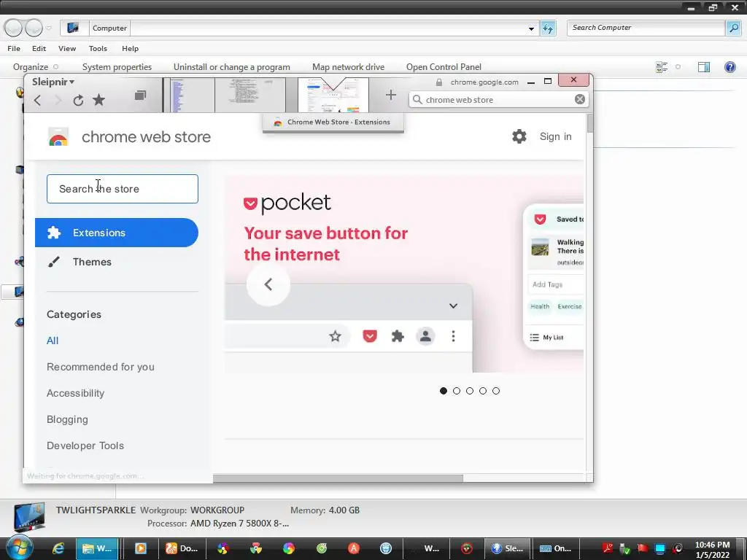Open the Help menu in Explorer
Viewport: 747px width, 560px height.
tap(130, 49)
